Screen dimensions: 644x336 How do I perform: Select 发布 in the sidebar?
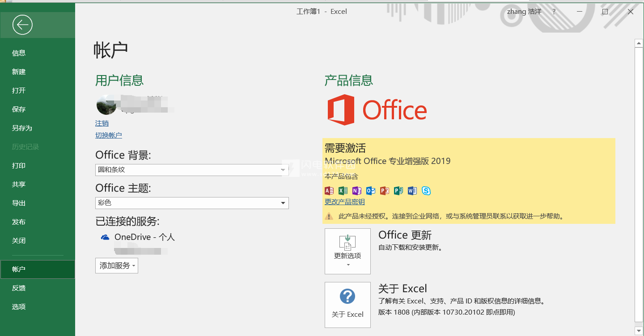[38, 222]
